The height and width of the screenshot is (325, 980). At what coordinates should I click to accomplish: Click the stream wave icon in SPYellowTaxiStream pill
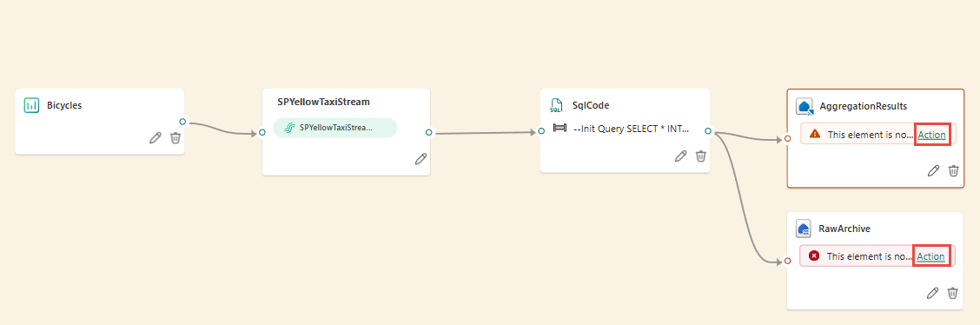click(289, 128)
